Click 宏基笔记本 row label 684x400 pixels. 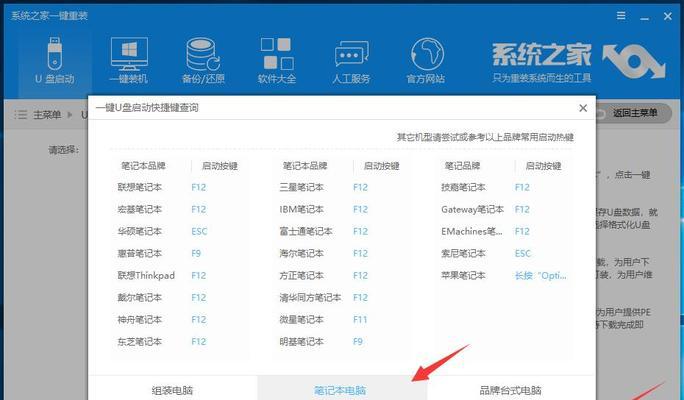[x=140, y=209]
